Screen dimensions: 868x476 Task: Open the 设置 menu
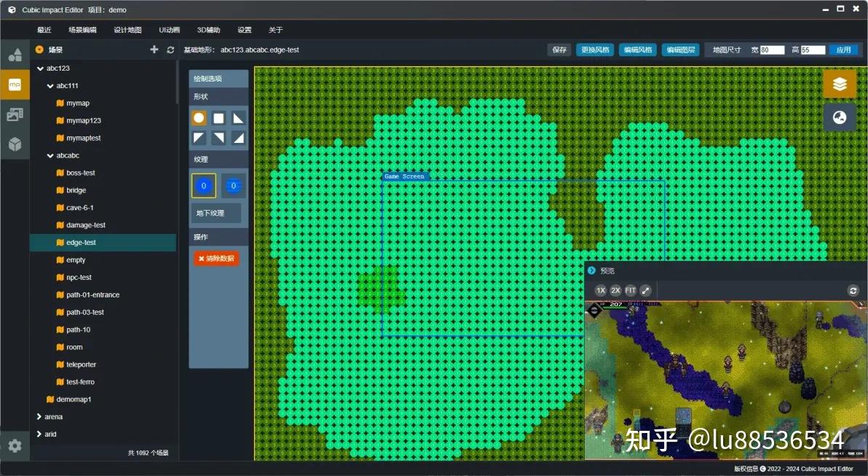point(245,30)
